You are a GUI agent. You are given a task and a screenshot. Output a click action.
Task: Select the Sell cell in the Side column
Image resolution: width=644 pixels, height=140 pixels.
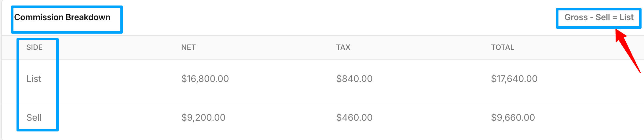(x=34, y=118)
